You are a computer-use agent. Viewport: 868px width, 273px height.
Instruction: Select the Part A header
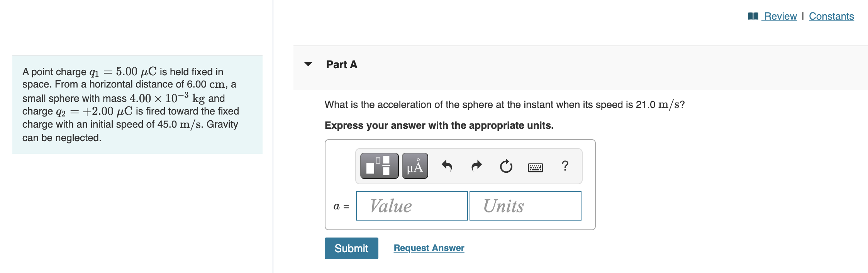[341, 64]
